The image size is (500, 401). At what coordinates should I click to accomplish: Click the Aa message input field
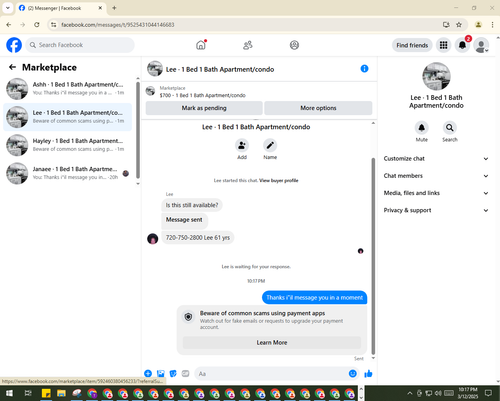click(x=272, y=374)
